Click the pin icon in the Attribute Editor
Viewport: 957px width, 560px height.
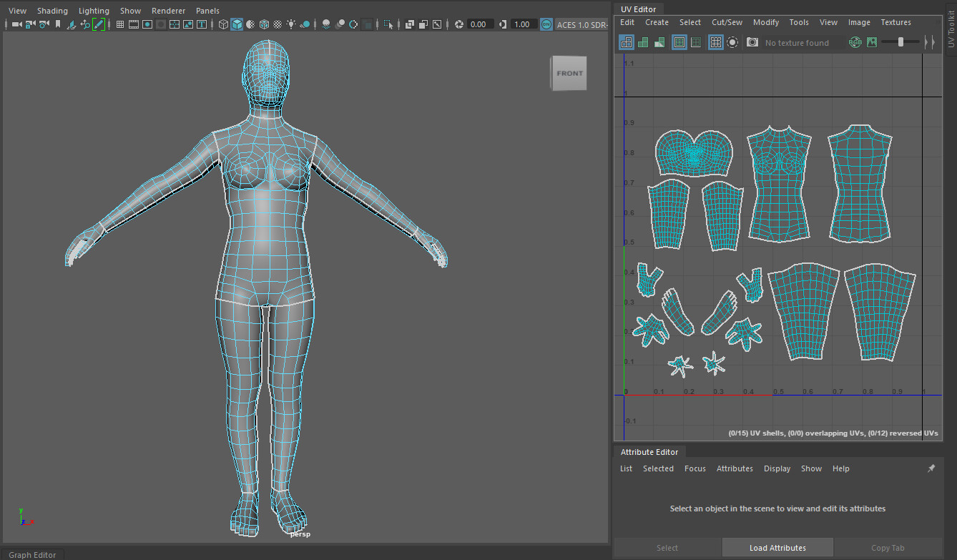point(931,468)
